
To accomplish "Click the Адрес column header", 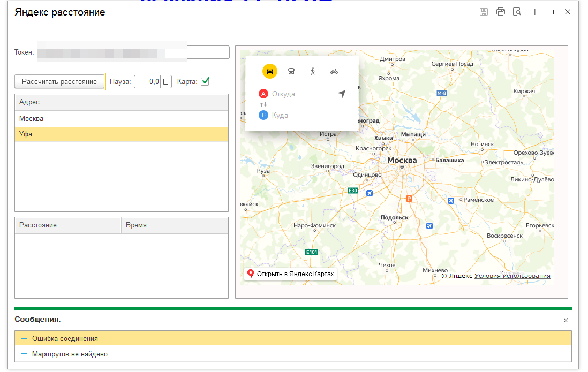I will (122, 102).
